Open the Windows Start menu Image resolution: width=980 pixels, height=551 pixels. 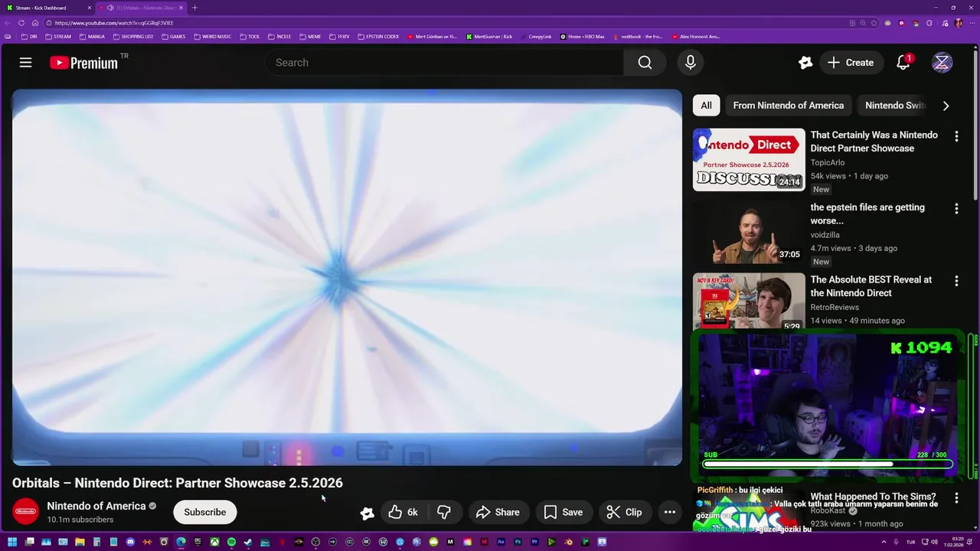(12, 542)
